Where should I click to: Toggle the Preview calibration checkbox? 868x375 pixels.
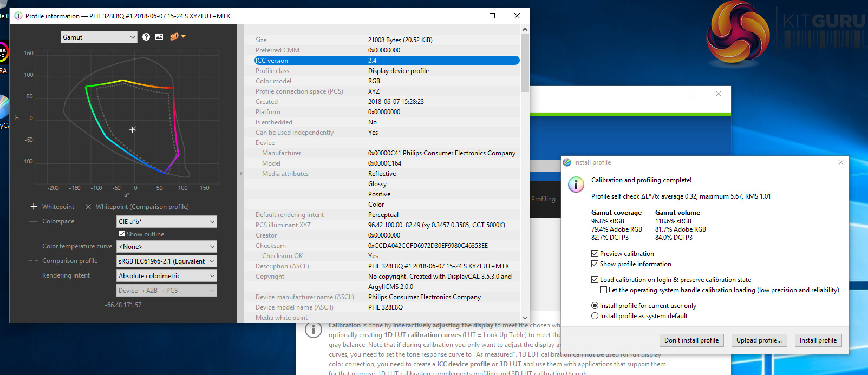tap(595, 254)
